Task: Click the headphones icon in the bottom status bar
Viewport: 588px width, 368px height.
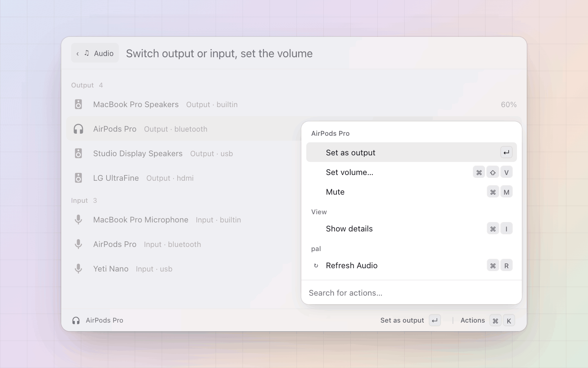Action: point(76,321)
